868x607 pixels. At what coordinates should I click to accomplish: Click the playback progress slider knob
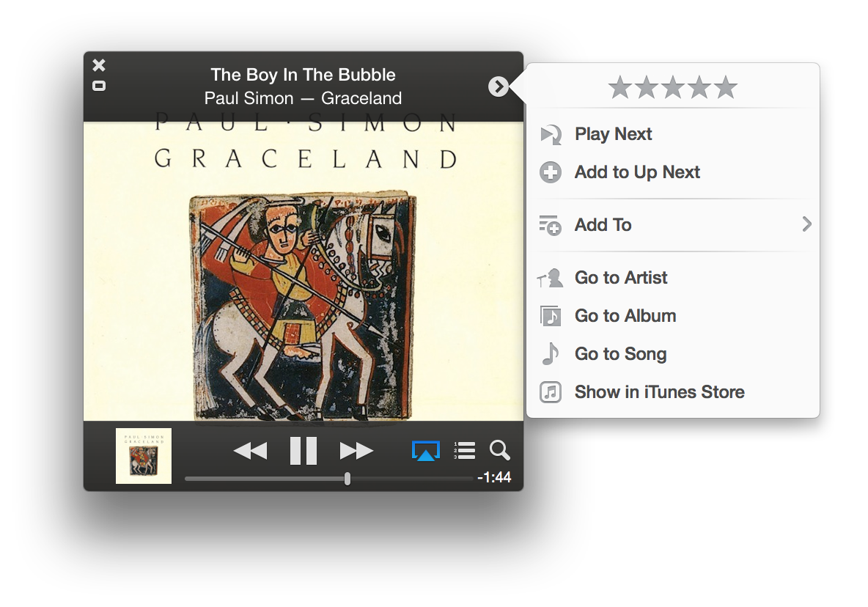pos(347,479)
